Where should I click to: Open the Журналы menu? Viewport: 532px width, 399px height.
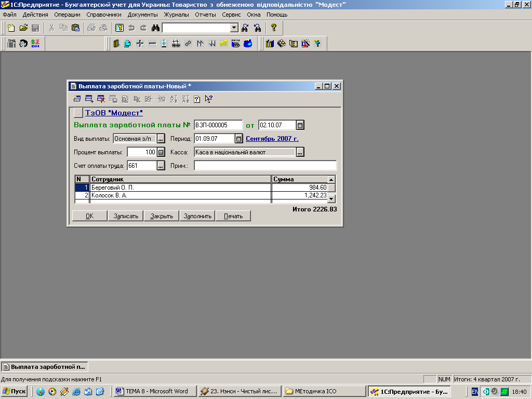177,15
